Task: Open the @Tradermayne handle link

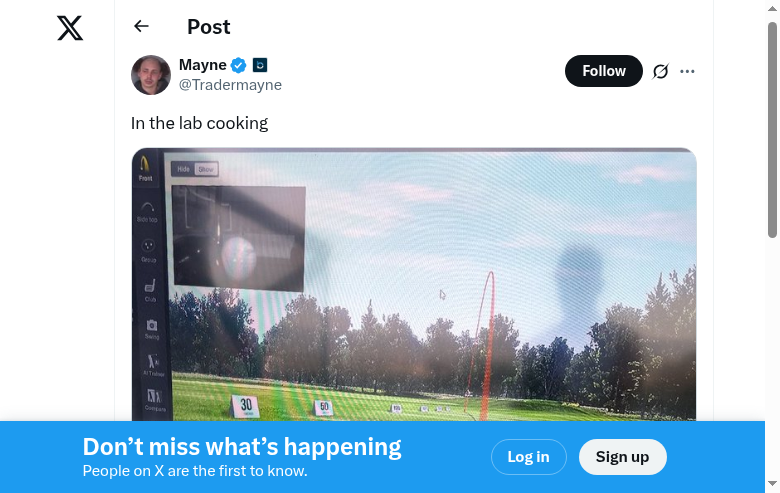Action: [230, 85]
